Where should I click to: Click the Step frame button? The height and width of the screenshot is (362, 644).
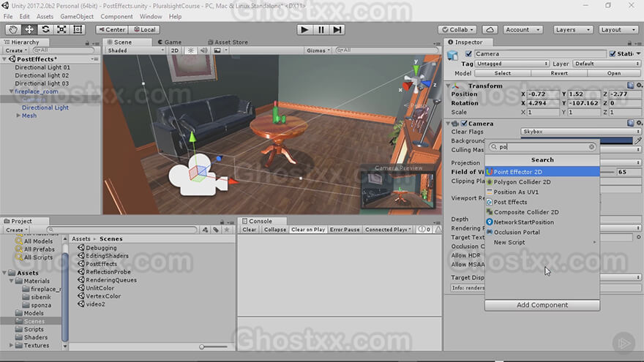click(337, 29)
